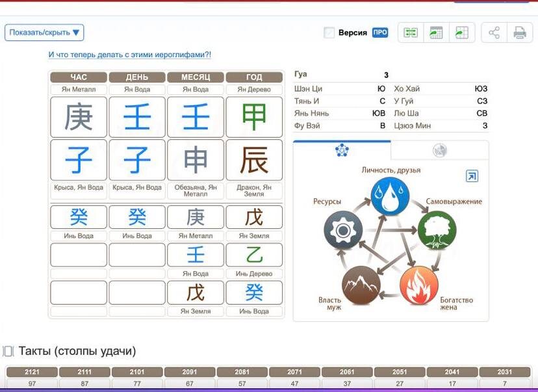Select the year heavenly stem 甲 character
This screenshot has width=538, height=392.
pos(254,117)
